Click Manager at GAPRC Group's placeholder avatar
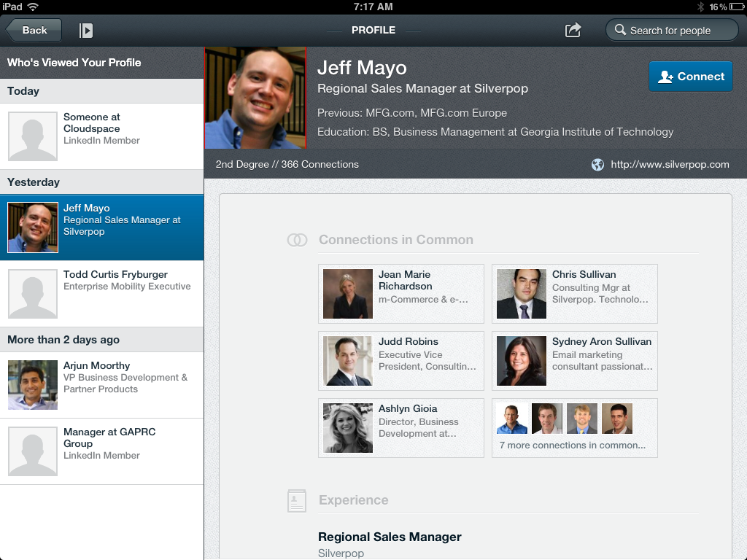Image resolution: width=747 pixels, height=560 pixels. 33,451
